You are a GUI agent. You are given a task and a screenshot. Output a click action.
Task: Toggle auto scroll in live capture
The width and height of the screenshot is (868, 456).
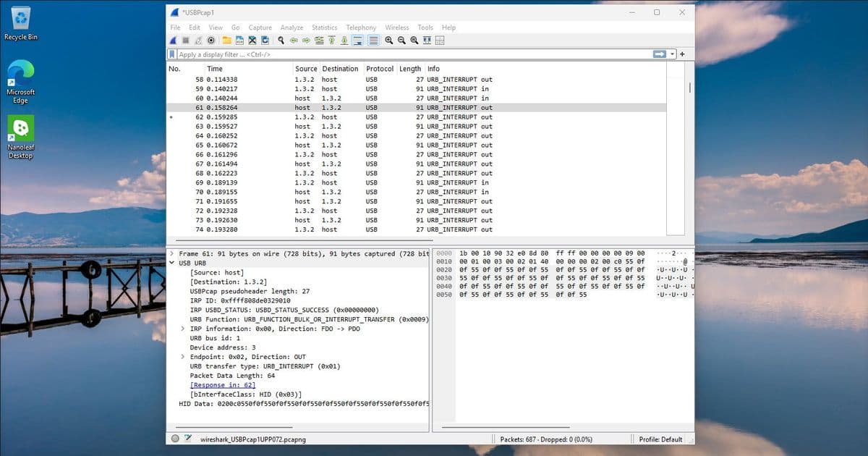(x=357, y=41)
